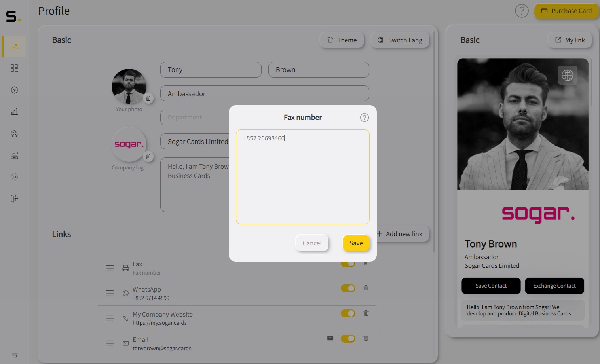This screenshot has height=364, width=600.
Task: Click the help icon in Fax number dialog
Action: pyautogui.click(x=365, y=118)
